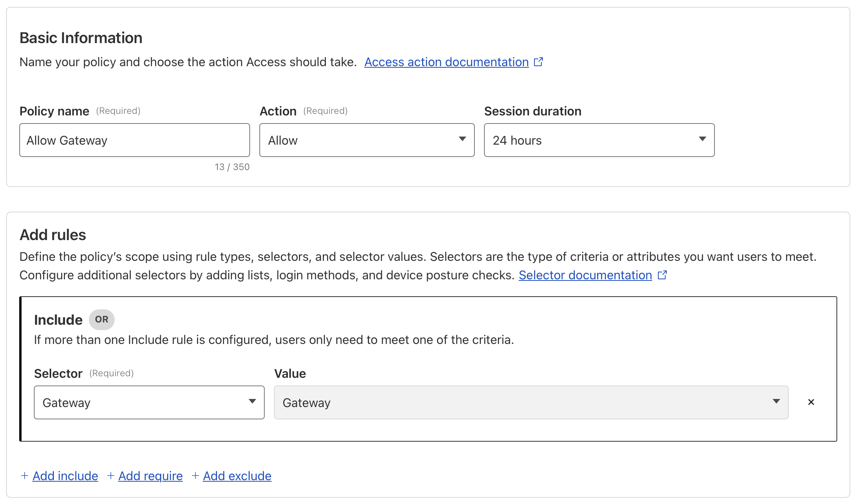Remove the Gateway rule with the X button
Screen dimensions: 858x504
point(811,402)
